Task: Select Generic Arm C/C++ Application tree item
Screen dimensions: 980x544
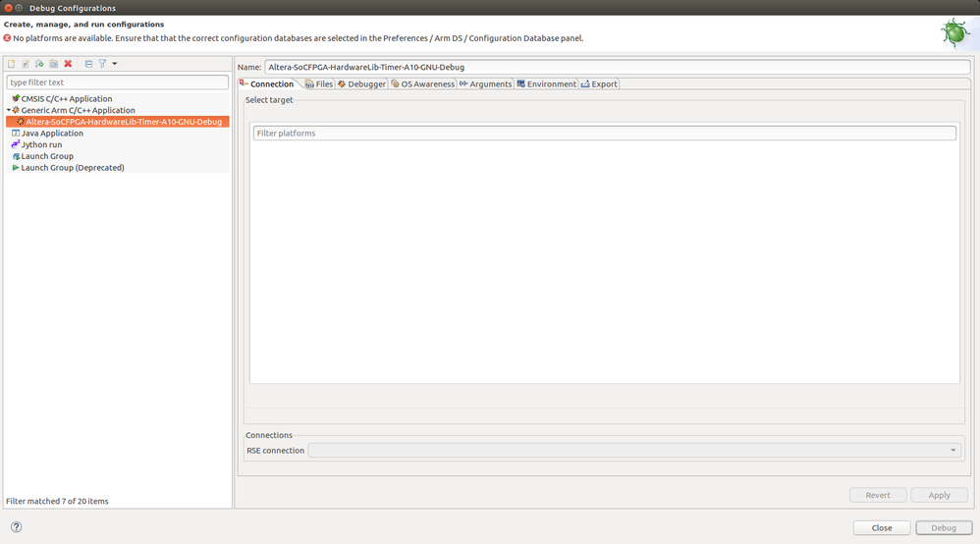Action: coord(78,110)
